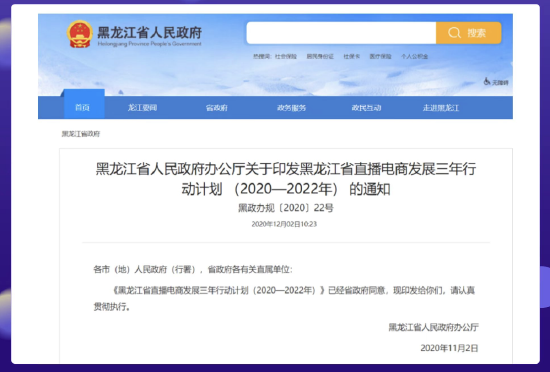
Task: Click hot search term 居民身份证
Action: pyautogui.click(x=320, y=56)
